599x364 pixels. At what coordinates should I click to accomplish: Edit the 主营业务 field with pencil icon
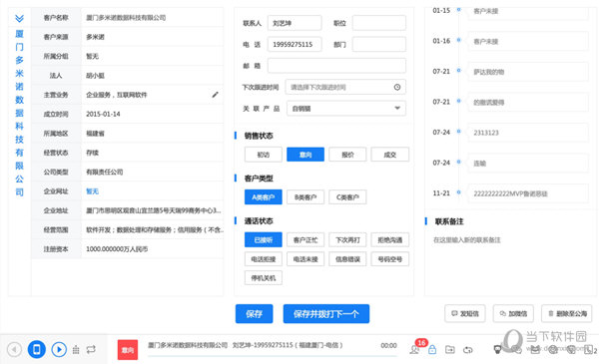coord(215,95)
